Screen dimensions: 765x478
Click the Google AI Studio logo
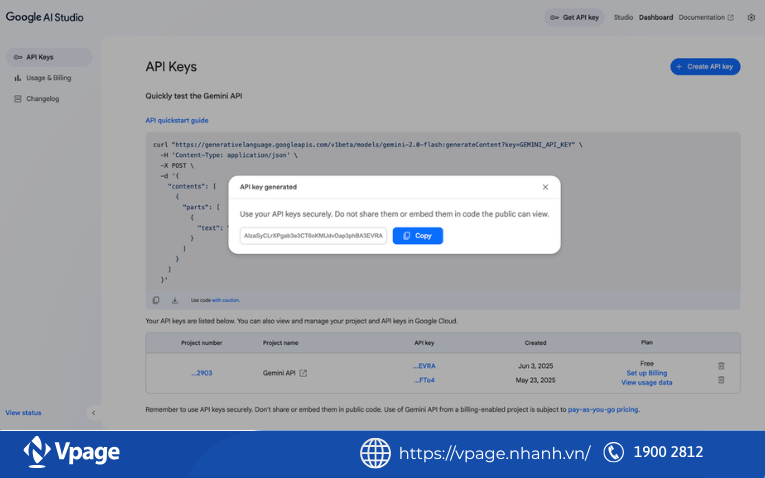(x=44, y=17)
